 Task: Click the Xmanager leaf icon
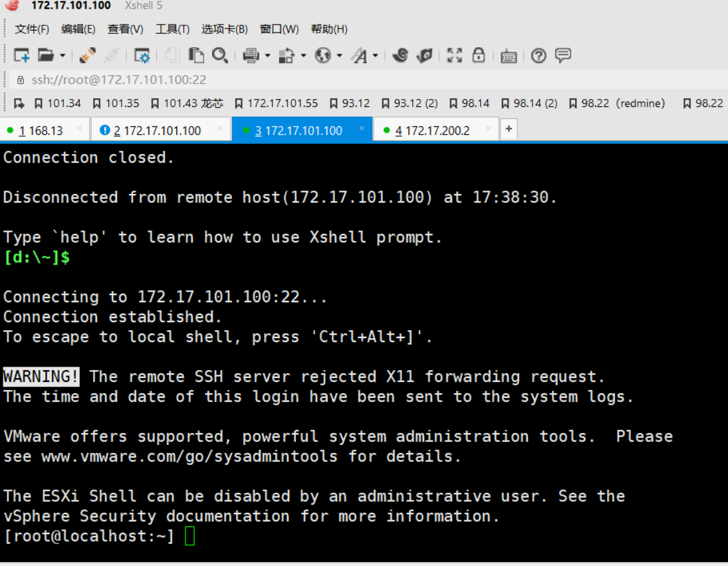[x=424, y=56]
